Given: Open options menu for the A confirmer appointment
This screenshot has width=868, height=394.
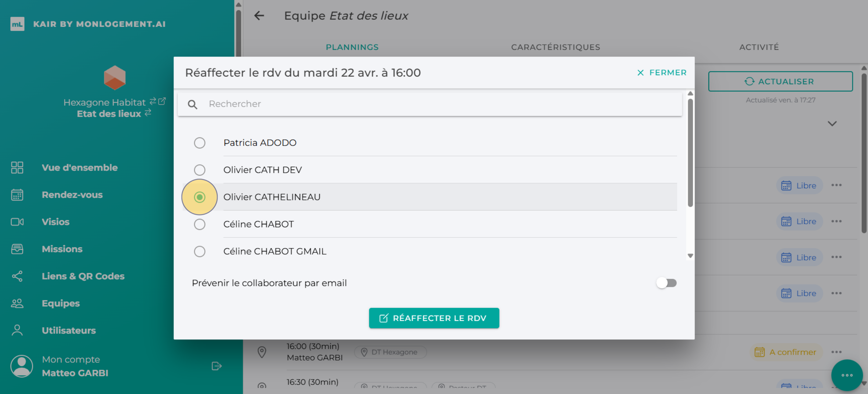Looking at the screenshot, I should [836, 352].
